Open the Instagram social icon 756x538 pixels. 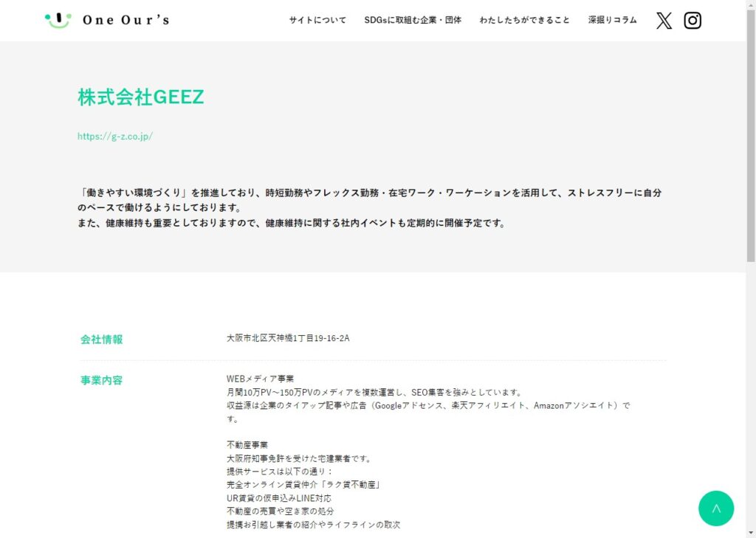(693, 21)
